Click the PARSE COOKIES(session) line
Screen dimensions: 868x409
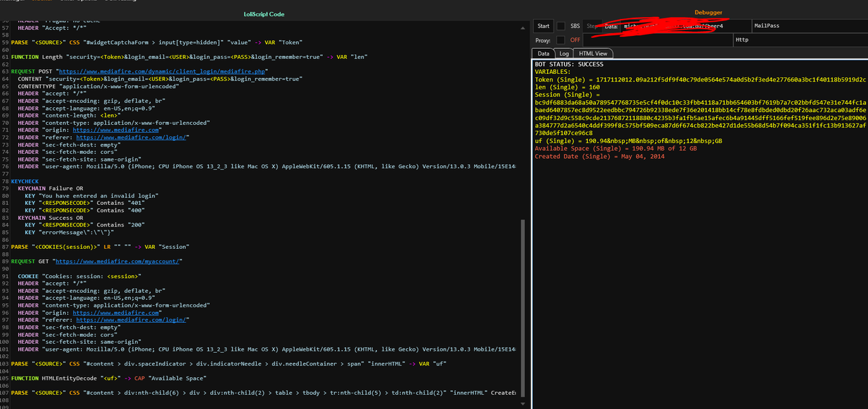[x=100, y=247]
